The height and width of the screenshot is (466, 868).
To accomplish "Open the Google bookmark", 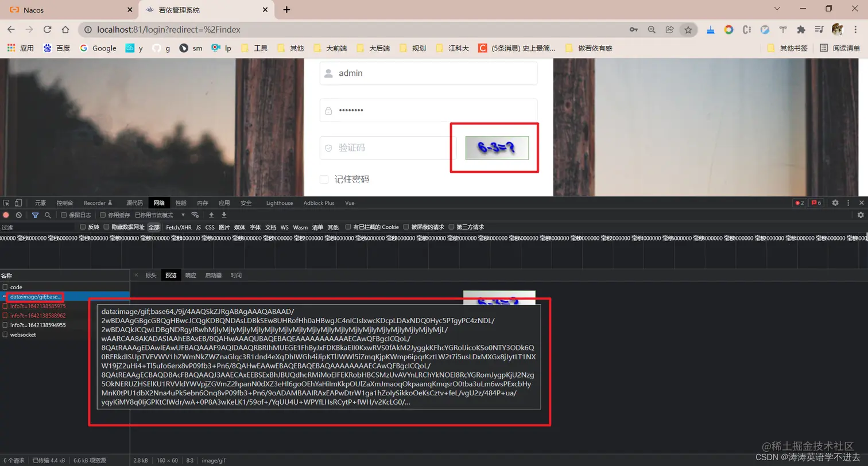I will [98, 48].
